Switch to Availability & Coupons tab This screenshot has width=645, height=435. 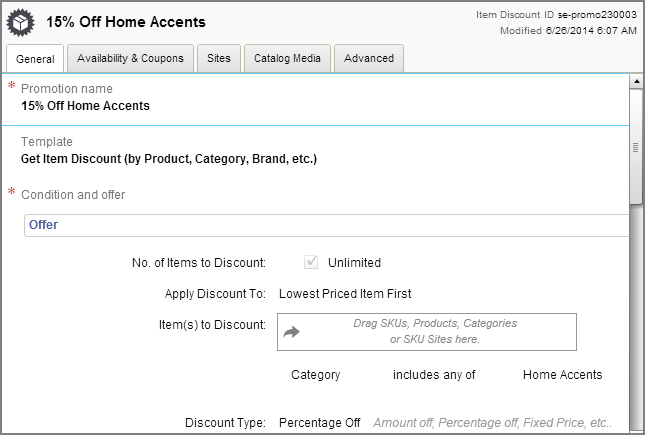click(130, 58)
